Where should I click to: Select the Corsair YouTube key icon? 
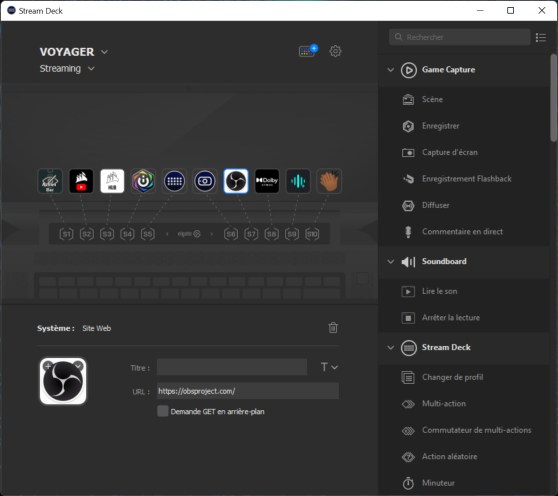point(81,181)
